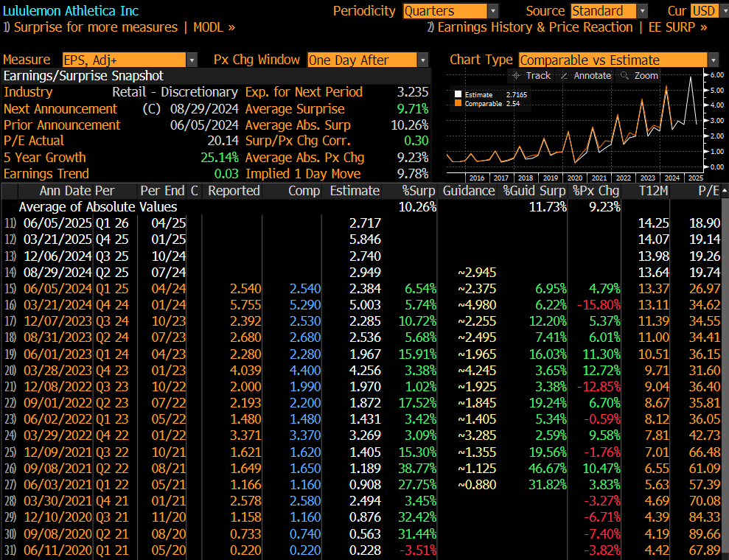Click the P/E column header
The height and width of the screenshot is (560, 729).
708,191
